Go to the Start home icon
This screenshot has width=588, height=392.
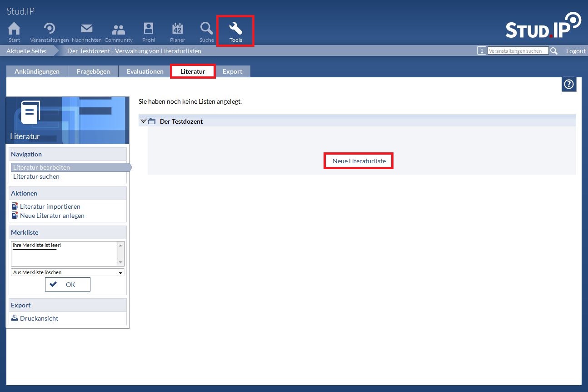coord(14,29)
